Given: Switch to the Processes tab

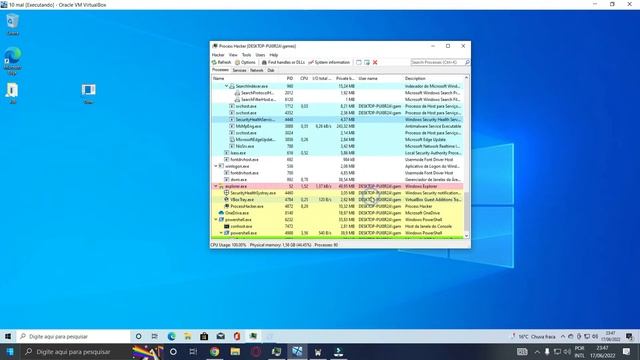Looking at the screenshot, I should click(x=220, y=70).
